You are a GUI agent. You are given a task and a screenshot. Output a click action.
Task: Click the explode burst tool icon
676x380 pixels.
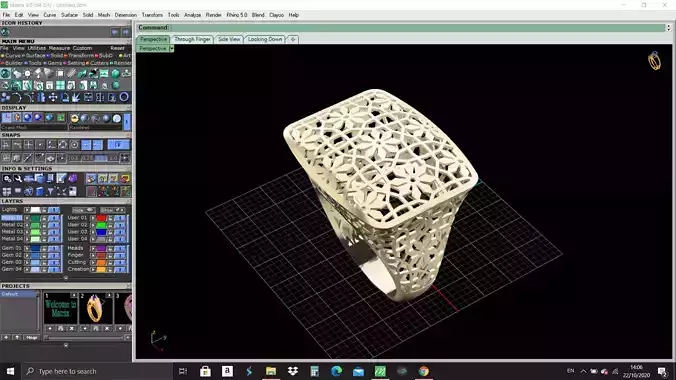coord(76,97)
